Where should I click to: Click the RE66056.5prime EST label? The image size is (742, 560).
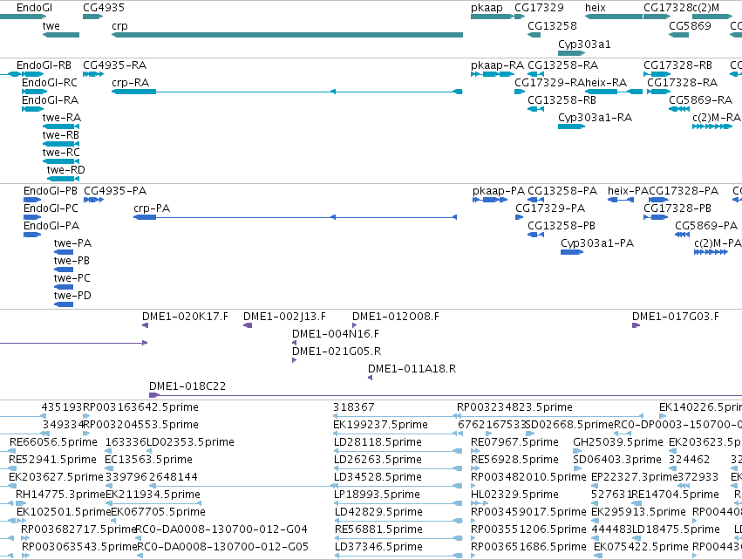(x=53, y=442)
